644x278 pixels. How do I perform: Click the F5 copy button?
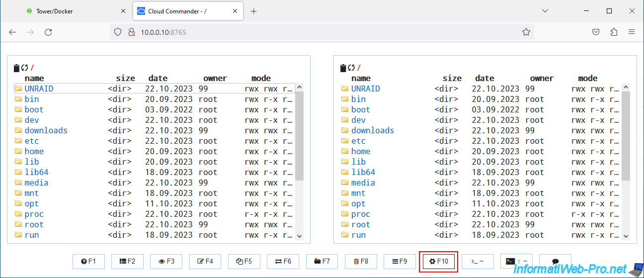click(244, 262)
